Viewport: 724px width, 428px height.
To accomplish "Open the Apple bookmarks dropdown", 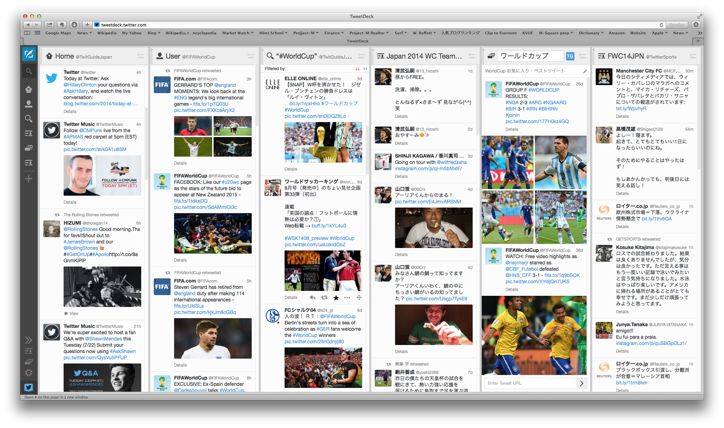I will 659,33.
